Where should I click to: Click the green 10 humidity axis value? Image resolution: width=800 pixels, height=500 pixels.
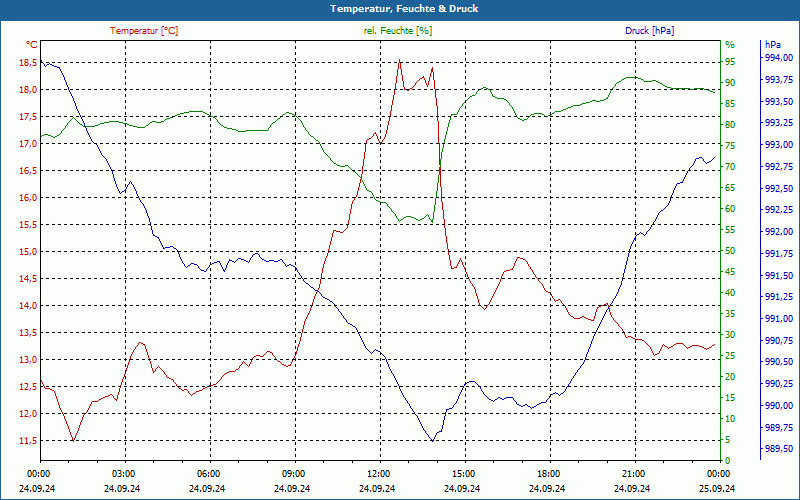[x=730, y=419]
